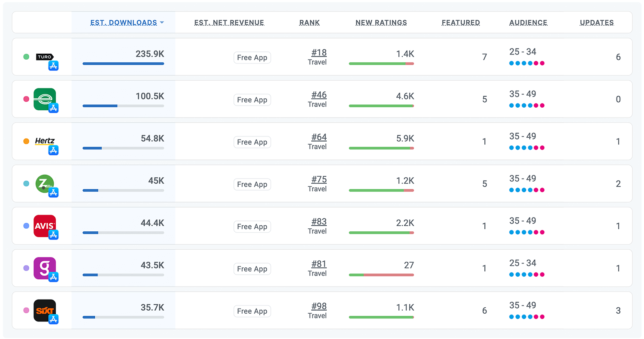Open the Turo app icon
Screen dimensions: 644x339
tap(45, 57)
